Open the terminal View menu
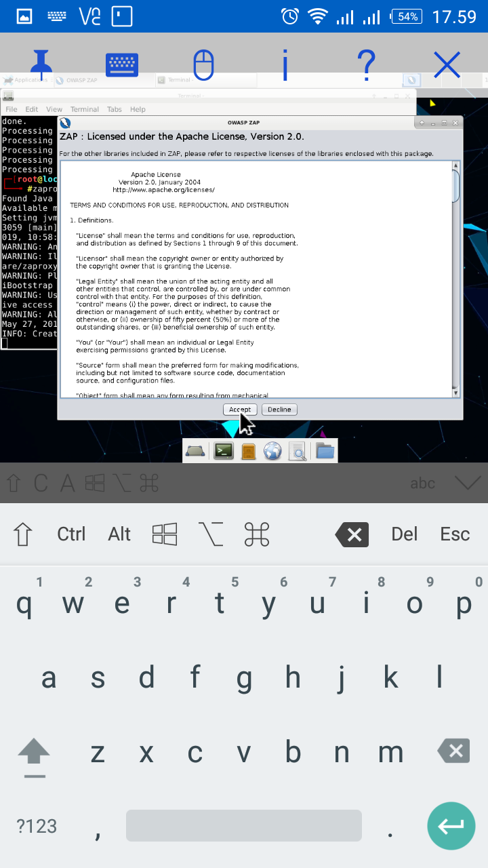The width and height of the screenshot is (488, 868). tap(54, 109)
